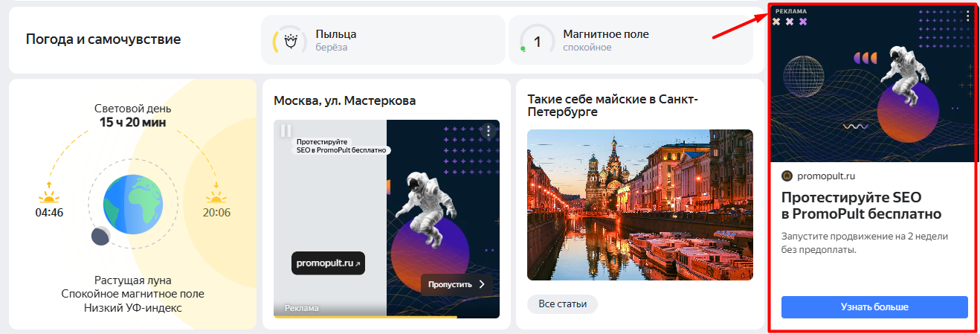Click the magnetic field level indicator
The height and width of the screenshot is (334, 980).
pos(537,41)
